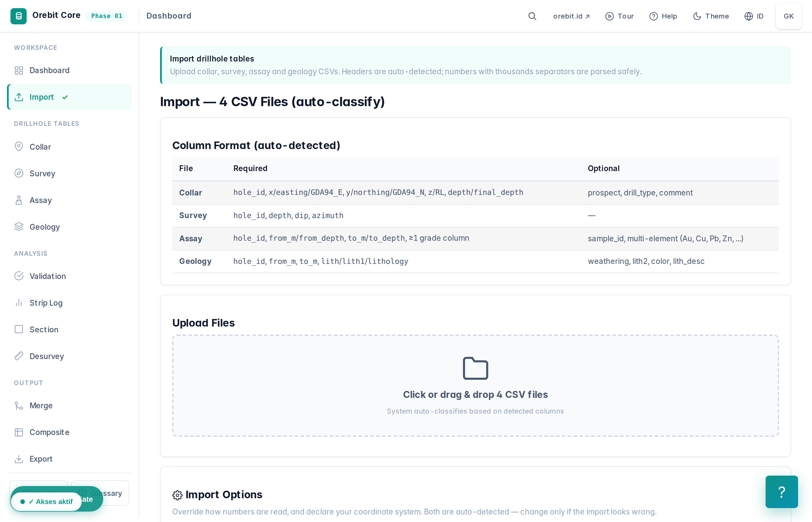Open the Collar table page
The height and width of the screenshot is (522, 812).
click(69, 147)
